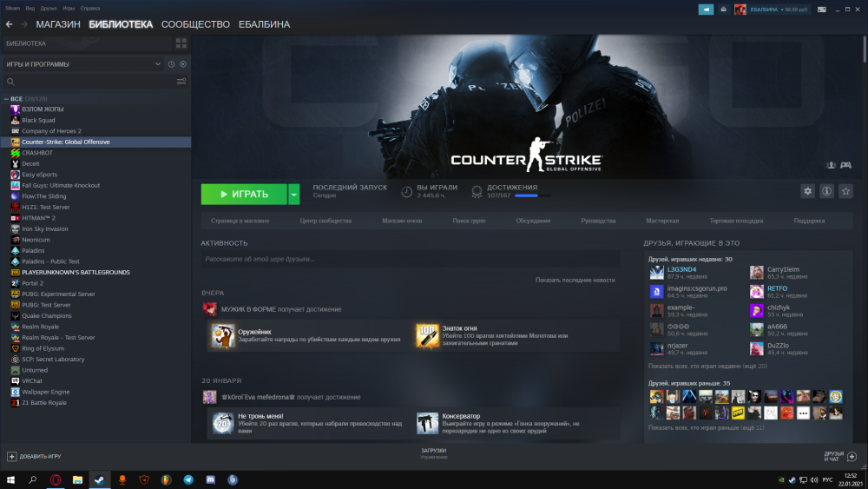Screen dimensions: 868x489
Task: Open L3G3ND4 friend avatar
Action: tap(656, 273)
